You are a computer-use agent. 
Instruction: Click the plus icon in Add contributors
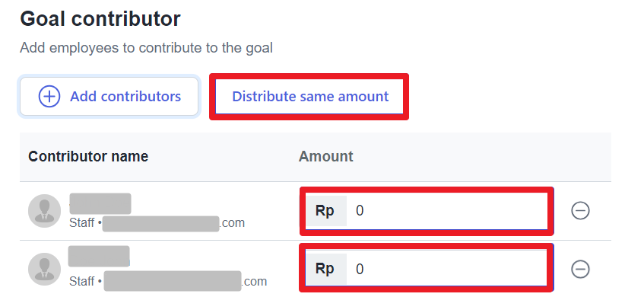coord(49,96)
